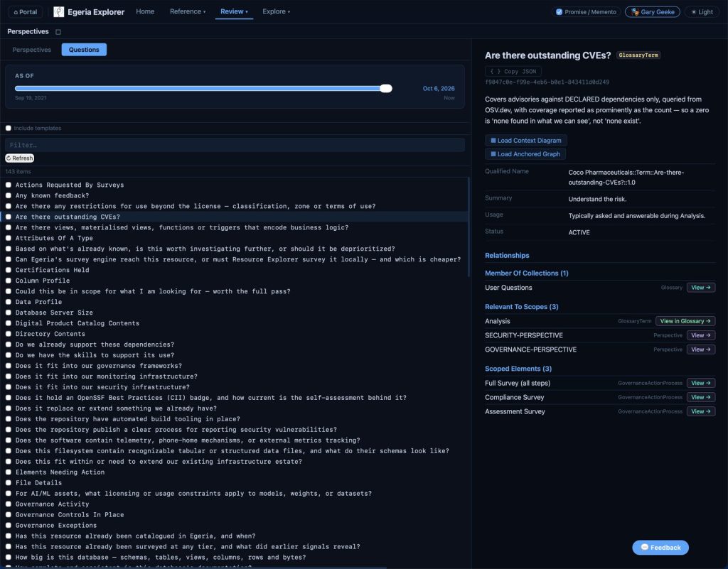This screenshot has width=728, height=569.
Task: Check 'Actions Requested By Surveys' checkbox
Action: pos(9,185)
